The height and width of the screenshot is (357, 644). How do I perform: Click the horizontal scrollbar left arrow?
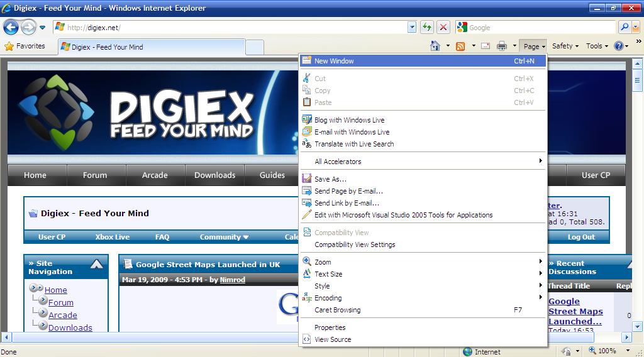click(x=6, y=338)
